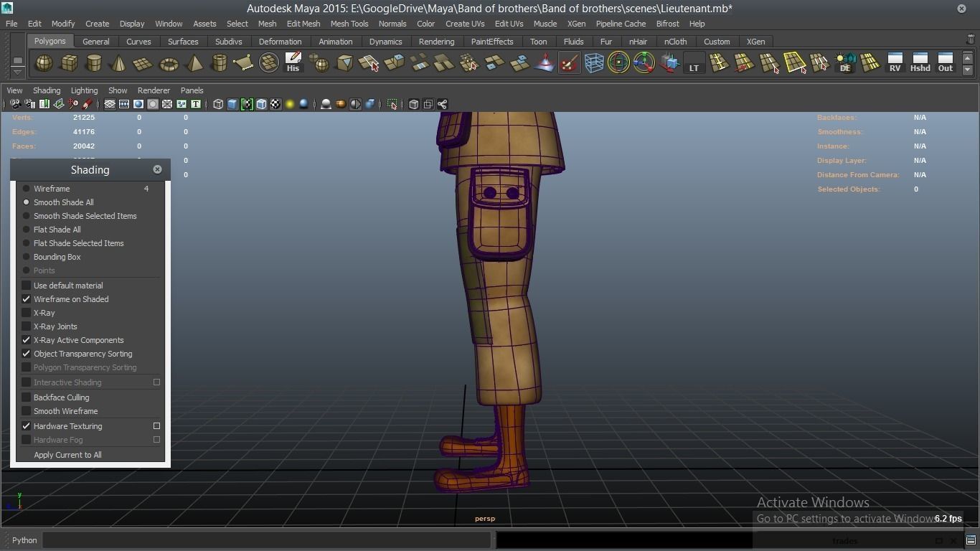
Task: Open the Panels menu
Action: (192, 90)
